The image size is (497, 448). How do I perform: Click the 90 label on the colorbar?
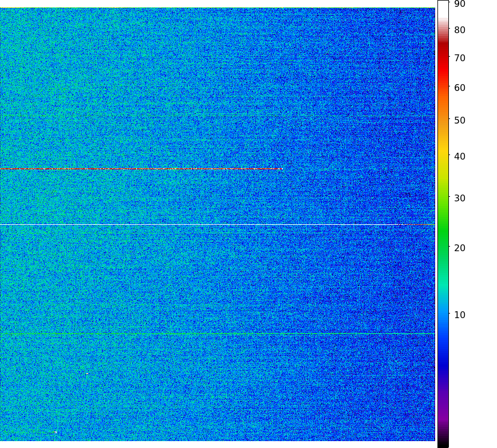[459, 4]
